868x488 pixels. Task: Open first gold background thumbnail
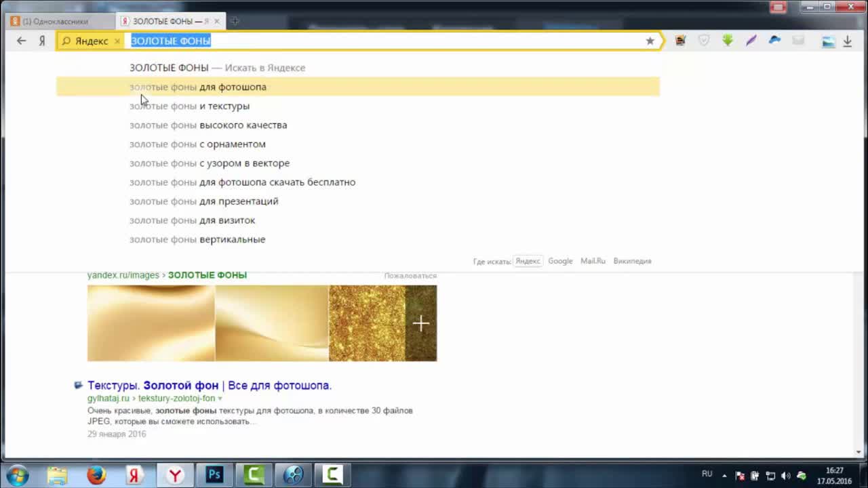[151, 323]
